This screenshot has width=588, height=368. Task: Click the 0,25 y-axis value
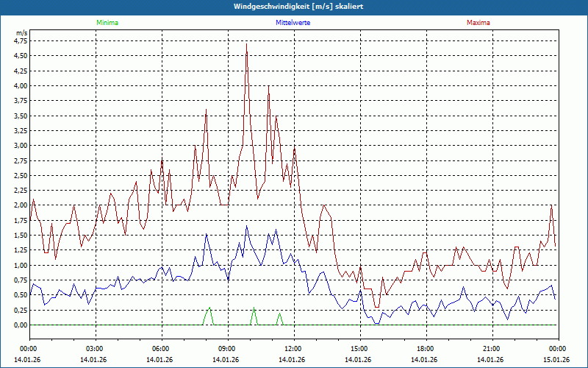pos(21,310)
